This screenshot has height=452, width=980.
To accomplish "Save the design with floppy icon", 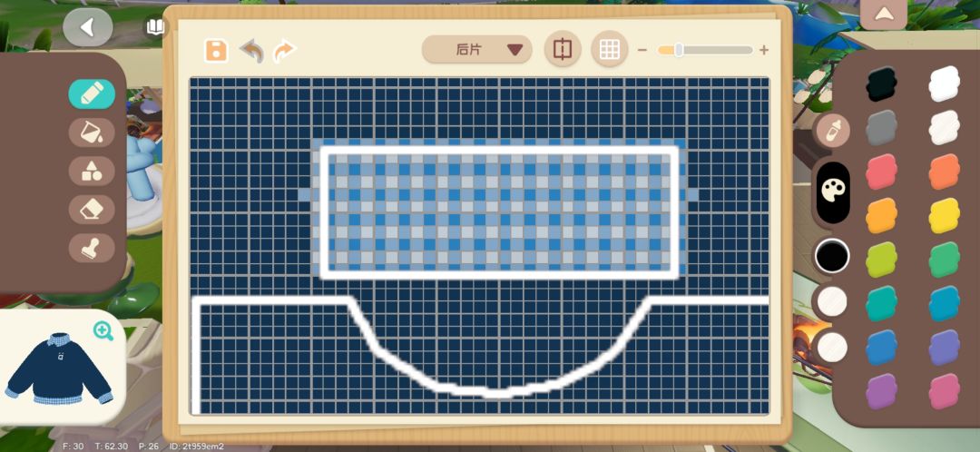I will click(x=216, y=50).
